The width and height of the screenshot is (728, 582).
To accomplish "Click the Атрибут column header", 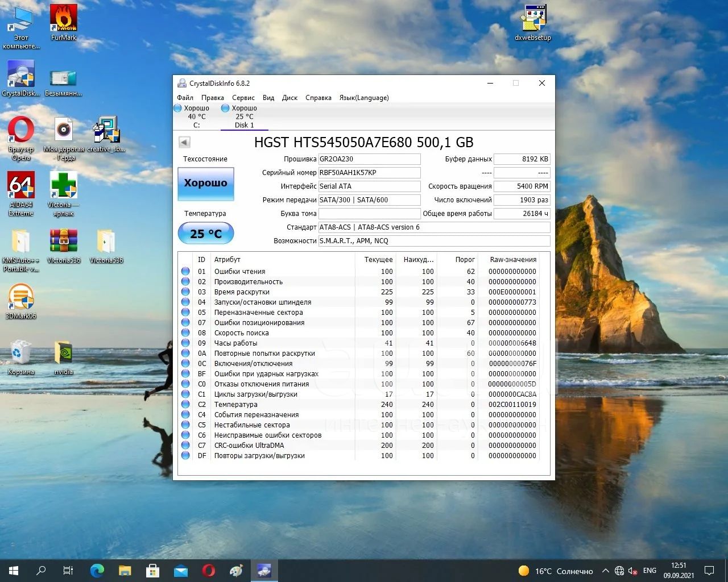I will pos(283,259).
